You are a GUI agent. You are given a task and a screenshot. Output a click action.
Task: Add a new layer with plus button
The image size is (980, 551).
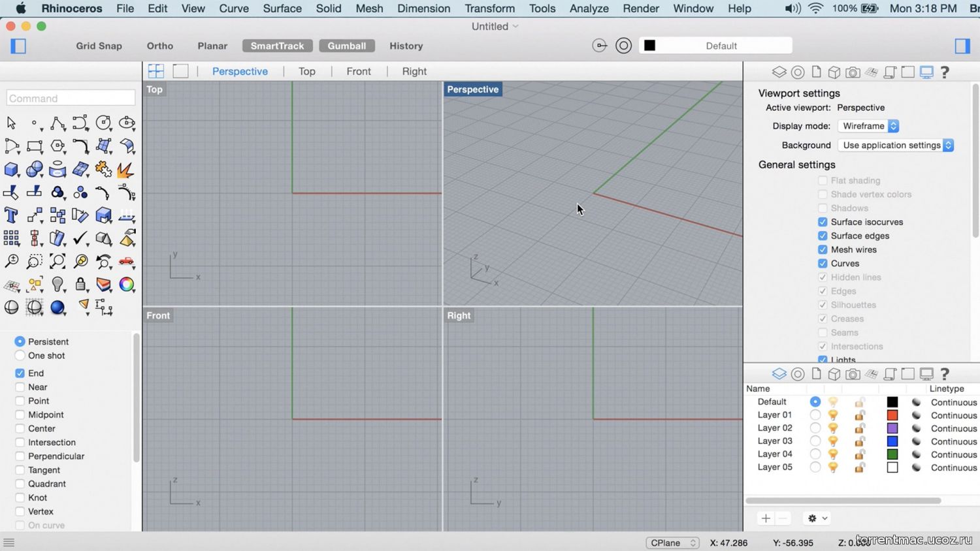tap(766, 518)
